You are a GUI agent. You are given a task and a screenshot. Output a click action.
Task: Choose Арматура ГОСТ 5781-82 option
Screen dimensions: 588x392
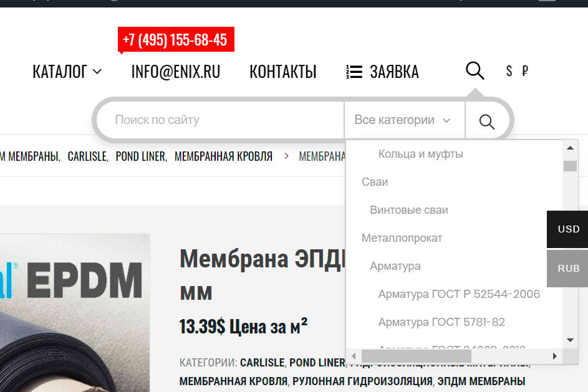coord(441,322)
